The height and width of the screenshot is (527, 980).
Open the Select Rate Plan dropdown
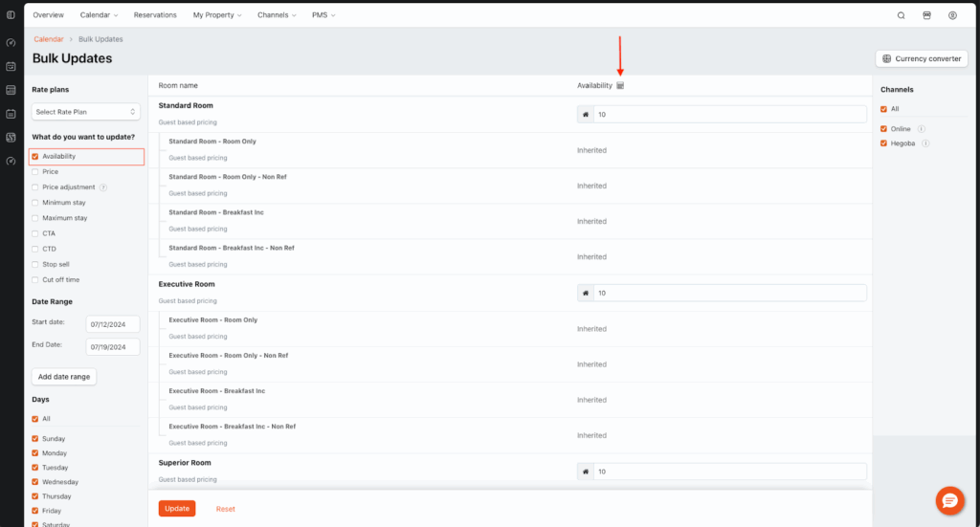pyautogui.click(x=86, y=112)
